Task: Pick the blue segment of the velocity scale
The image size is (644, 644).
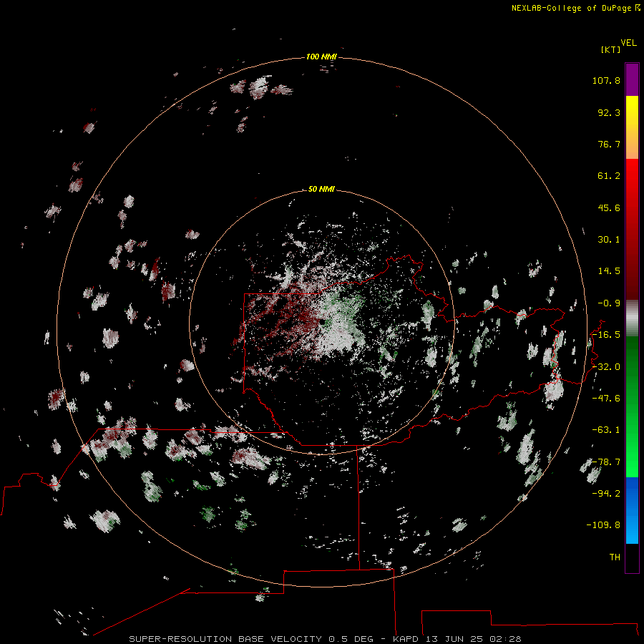Action: pos(632,510)
